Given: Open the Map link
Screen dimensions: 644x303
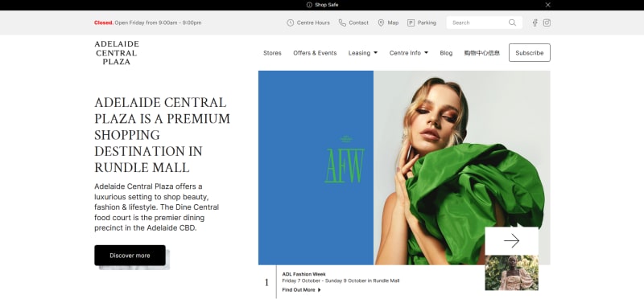Looking at the screenshot, I should click(x=393, y=23).
